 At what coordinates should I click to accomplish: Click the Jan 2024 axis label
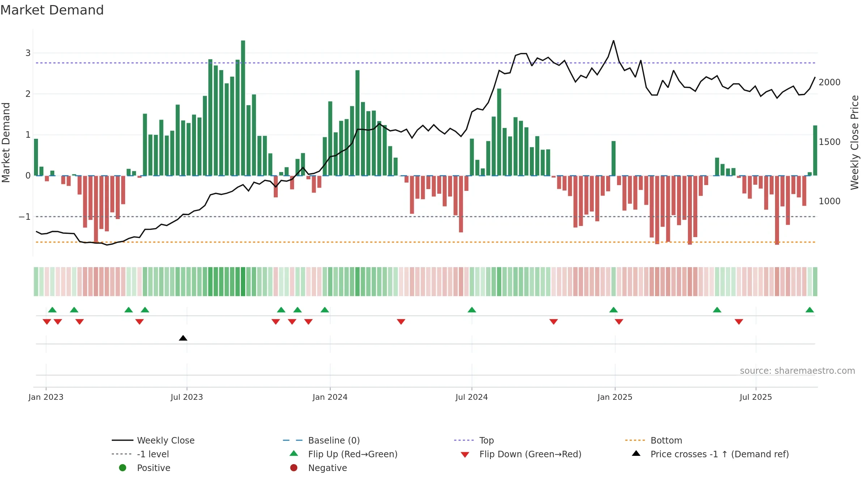point(330,397)
